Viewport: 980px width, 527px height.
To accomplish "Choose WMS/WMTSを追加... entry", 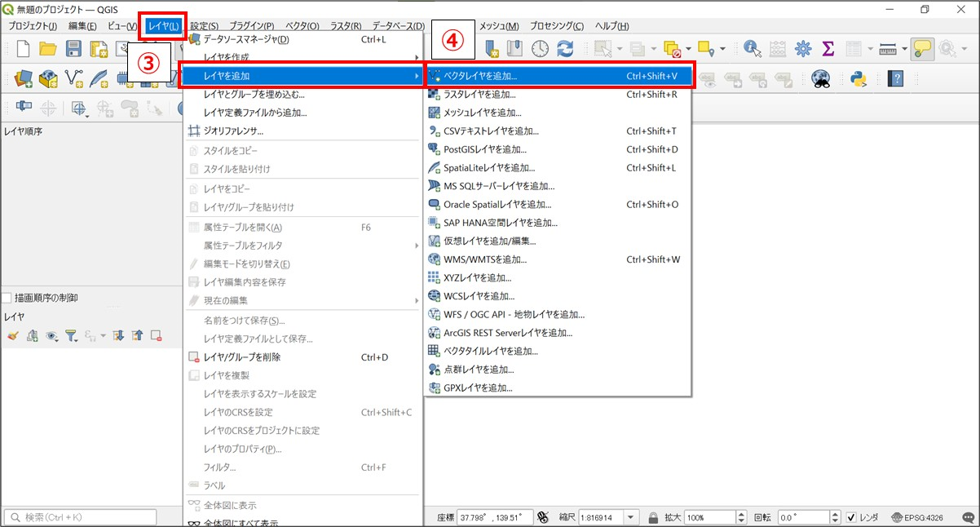I will (558, 259).
